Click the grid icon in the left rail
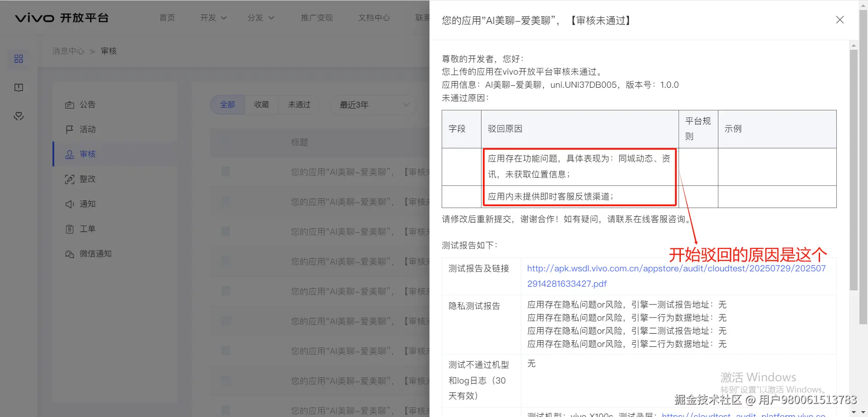 coord(19,59)
